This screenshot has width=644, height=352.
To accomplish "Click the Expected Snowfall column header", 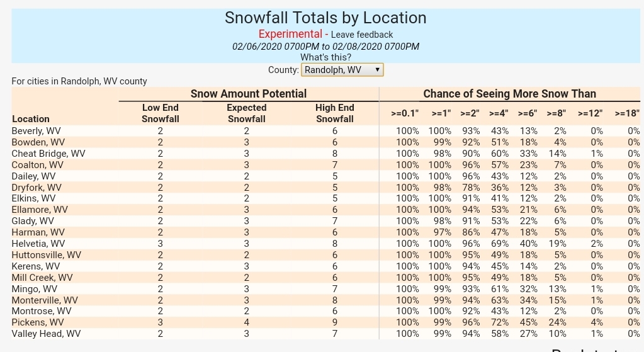I will coord(246,113).
